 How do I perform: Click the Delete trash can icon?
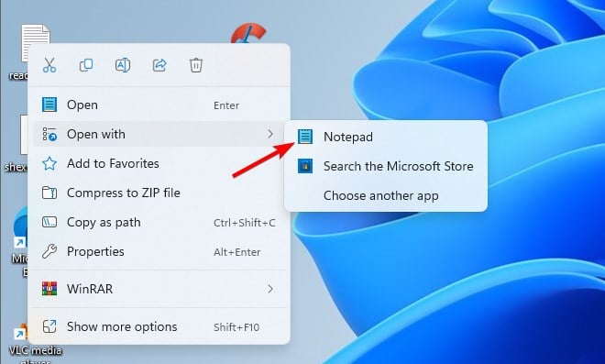coord(196,65)
